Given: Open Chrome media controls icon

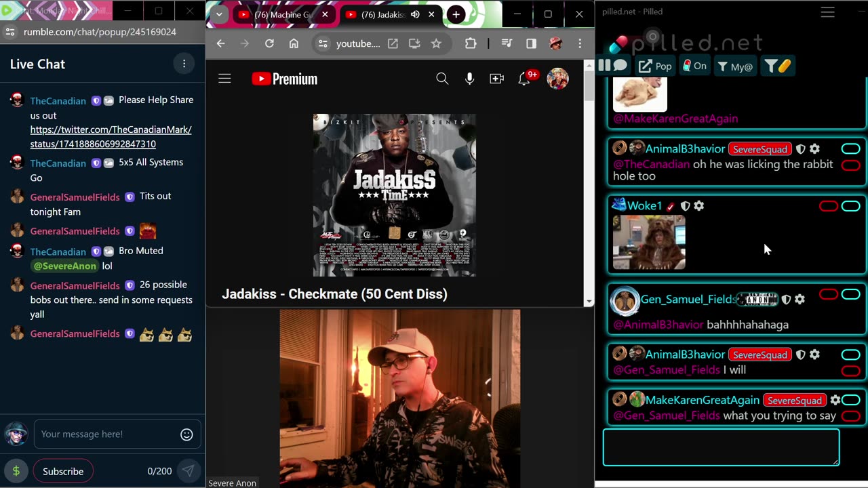Looking at the screenshot, I should tap(507, 43).
